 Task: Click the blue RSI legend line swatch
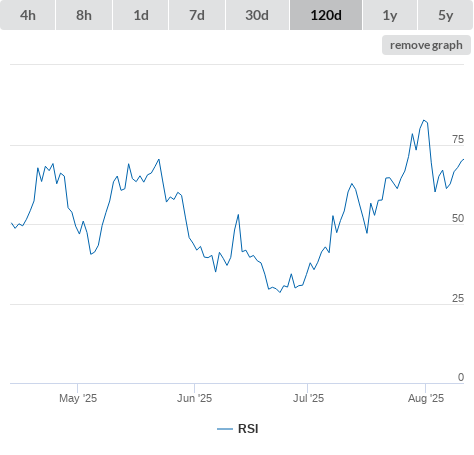(225, 429)
